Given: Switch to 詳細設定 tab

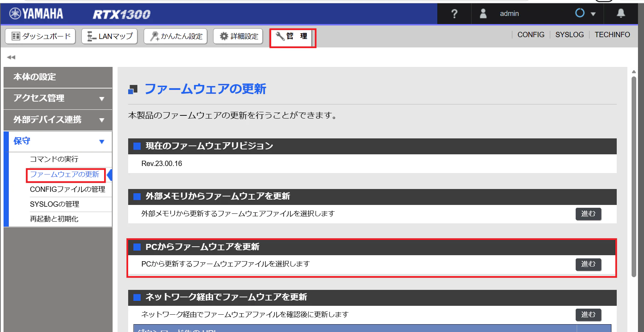Looking at the screenshot, I should pos(238,36).
